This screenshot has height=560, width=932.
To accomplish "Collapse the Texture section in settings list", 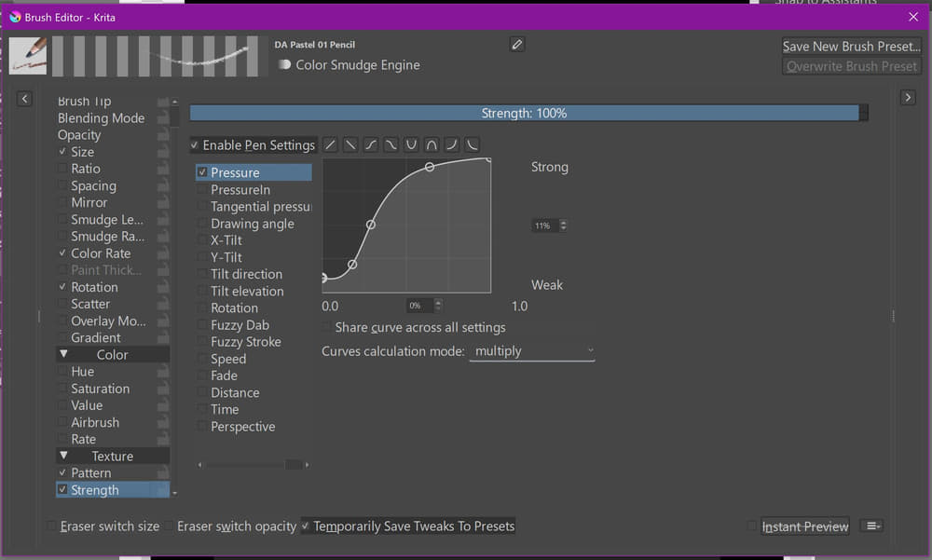I will [63, 457].
